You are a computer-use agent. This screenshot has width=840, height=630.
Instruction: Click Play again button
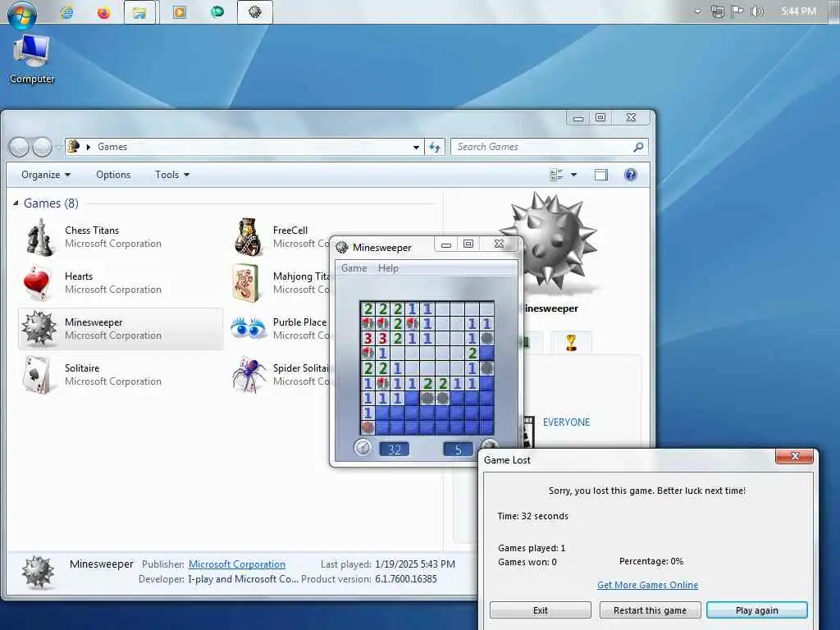tap(757, 610)
